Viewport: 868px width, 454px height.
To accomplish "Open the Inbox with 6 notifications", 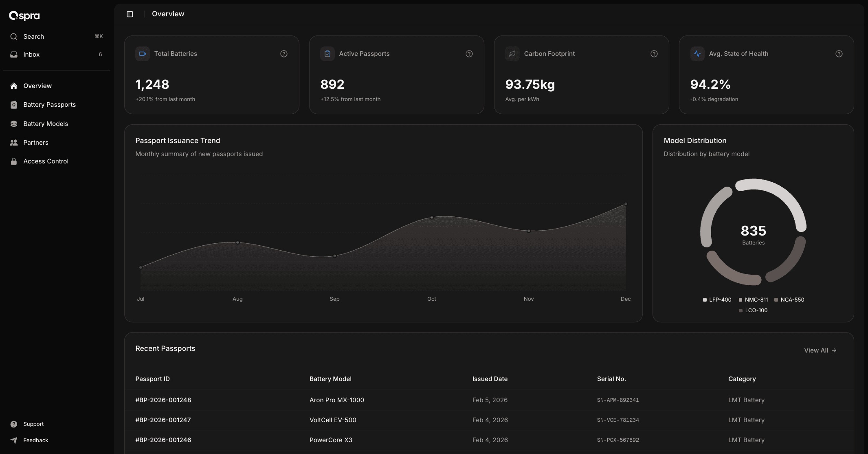I will (31, 54).
